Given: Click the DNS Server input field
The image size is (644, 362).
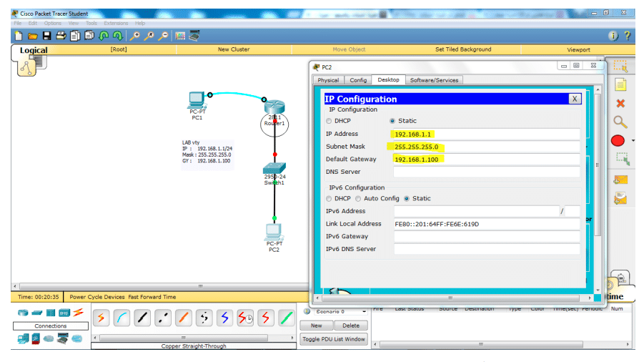Looking at the screenshot, I should coord(486,172).
